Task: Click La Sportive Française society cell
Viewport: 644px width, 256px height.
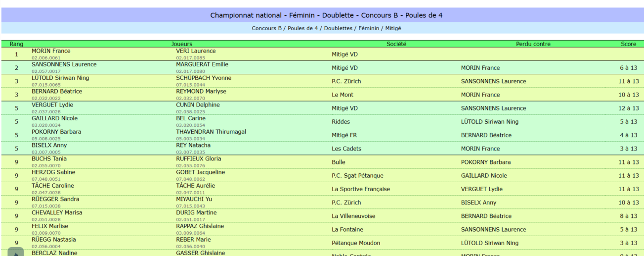Action: pos(361,189)
